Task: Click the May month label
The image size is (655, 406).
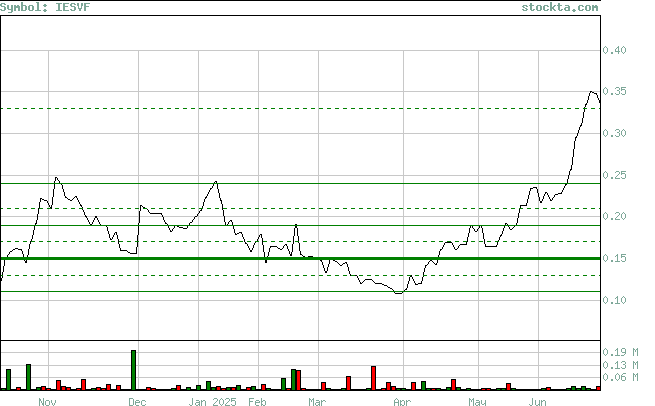Action: pos(477,402)
